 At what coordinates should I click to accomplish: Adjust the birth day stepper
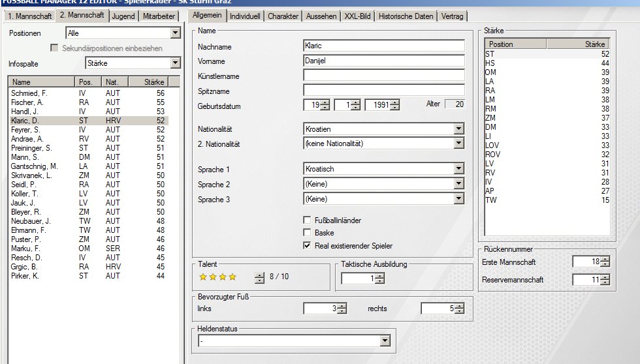tap(325, 105)
